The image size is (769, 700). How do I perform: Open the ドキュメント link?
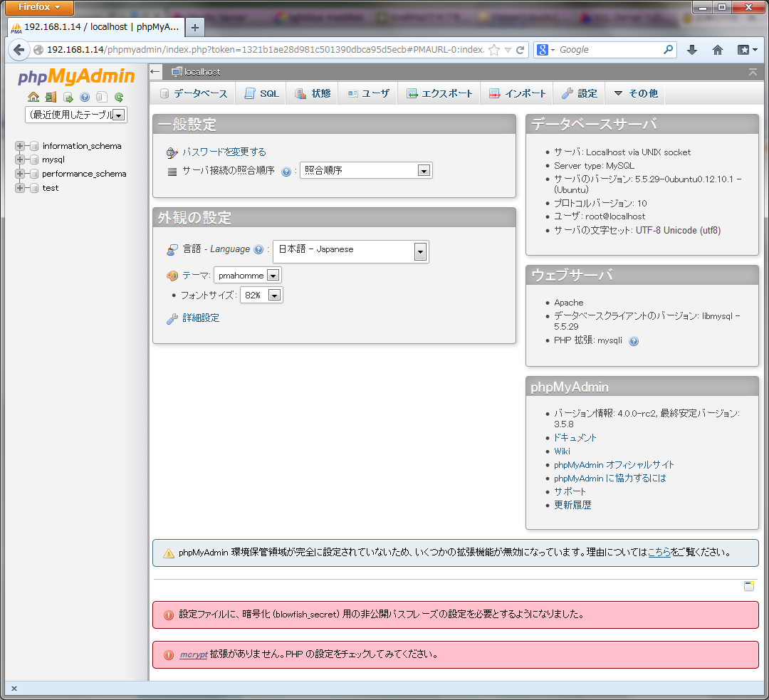(575, 437)
